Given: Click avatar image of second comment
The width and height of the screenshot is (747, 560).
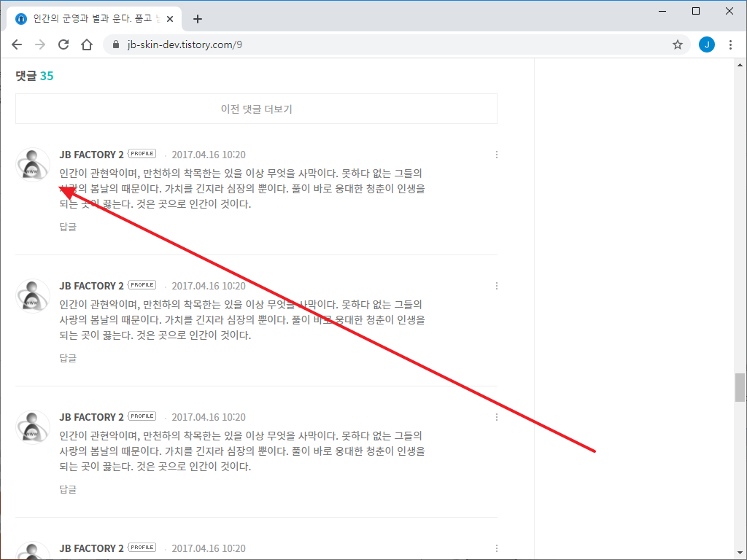Looking at the screenshot, I should (32, 296).
